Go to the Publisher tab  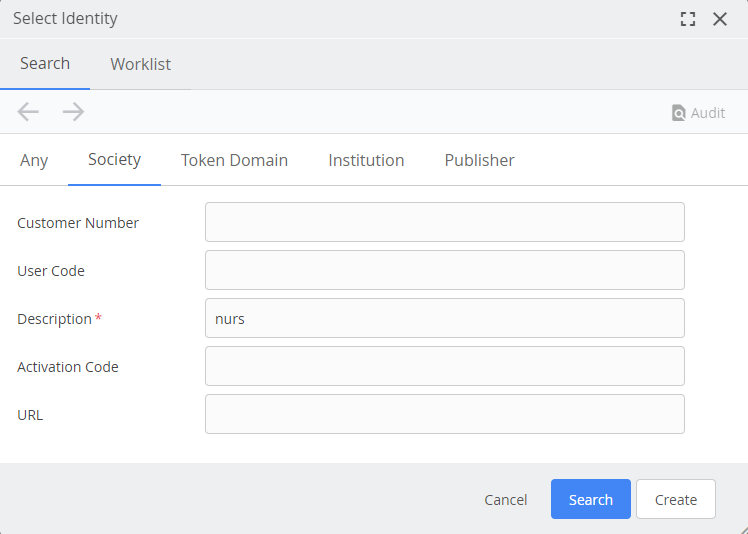(479, 160)
